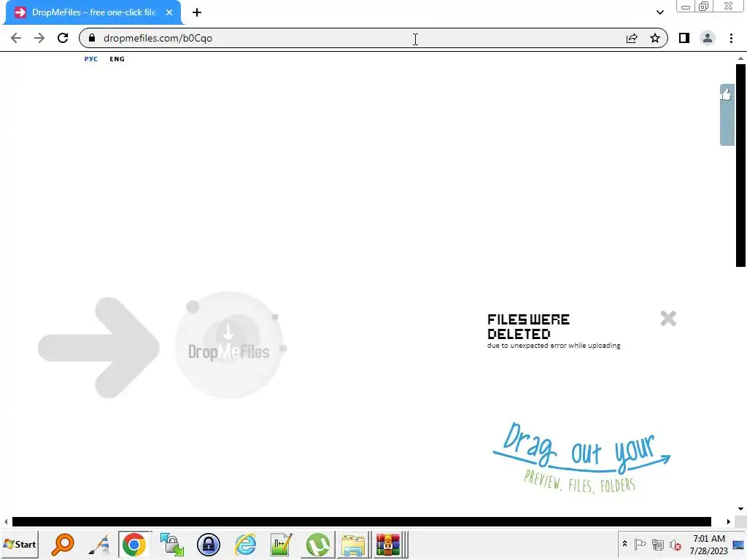
Task: Click the page horizontal scrollbar thumb
Action: [x=362, y=522]
